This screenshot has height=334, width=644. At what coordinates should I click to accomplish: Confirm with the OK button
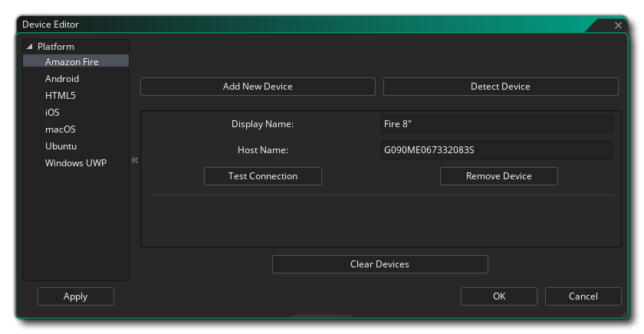[x=498, y=296]
